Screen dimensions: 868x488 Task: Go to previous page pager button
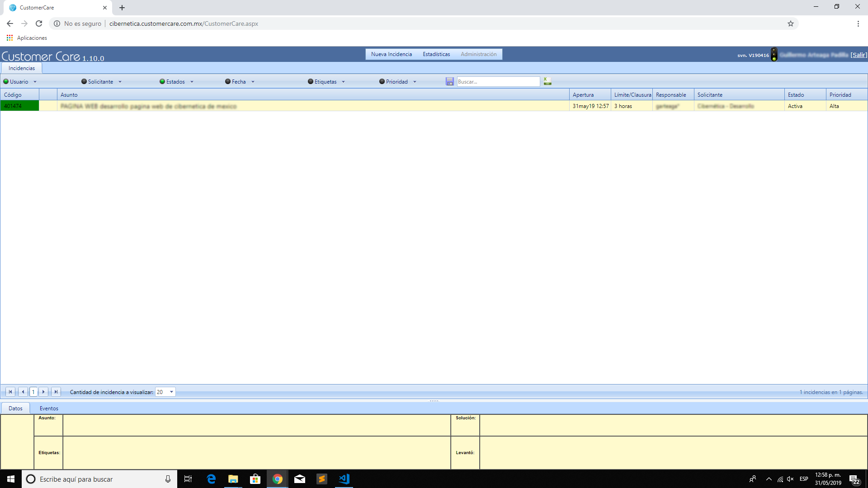click(23, 392)
